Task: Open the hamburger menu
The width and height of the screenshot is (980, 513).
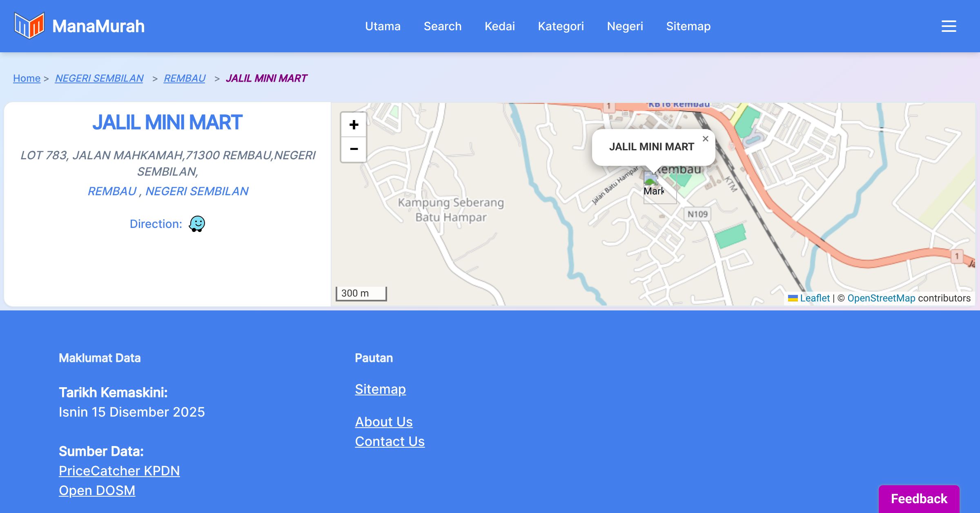Action: pos(949,26)
